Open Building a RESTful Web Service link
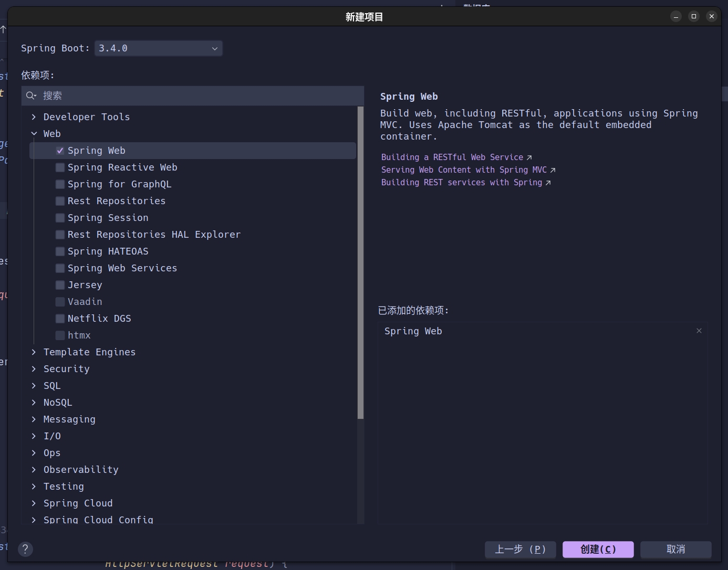 452,157
